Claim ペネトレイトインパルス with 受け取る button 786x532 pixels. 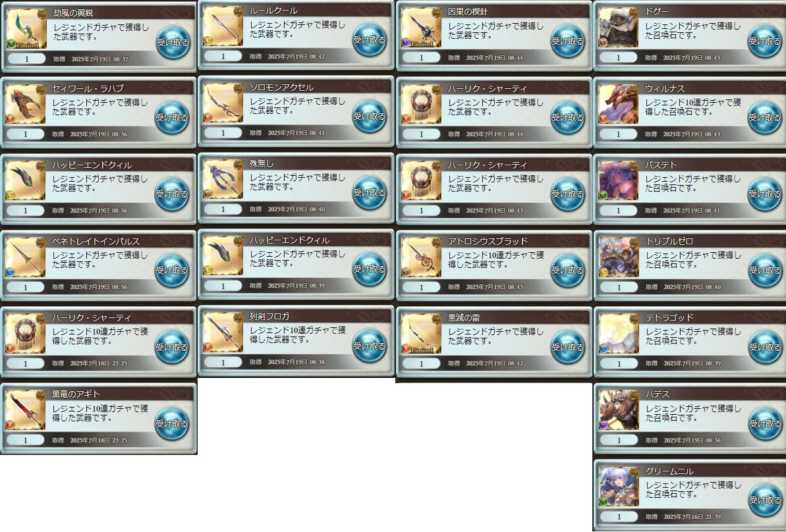click(171, 271)
